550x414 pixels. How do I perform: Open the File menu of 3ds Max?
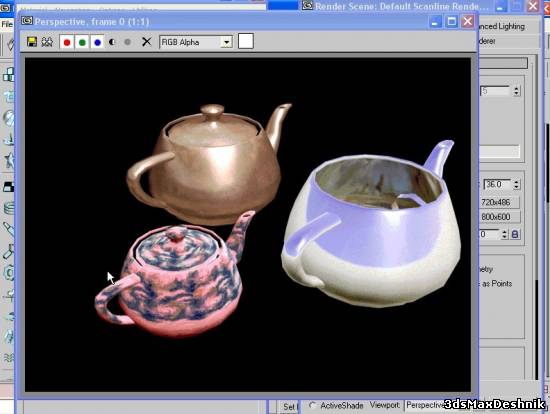pyautogui.click(x=7, y=24)
